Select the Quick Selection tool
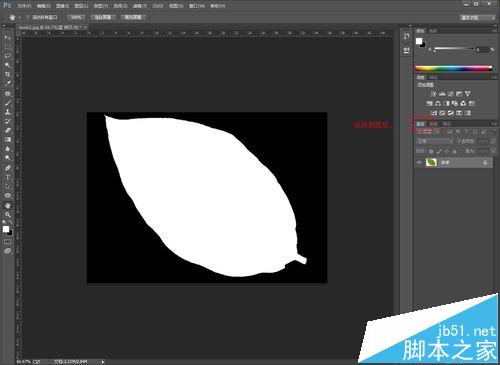Image resolution: width=500 pixels, height=365 pixels. click(x=7, y=65)
